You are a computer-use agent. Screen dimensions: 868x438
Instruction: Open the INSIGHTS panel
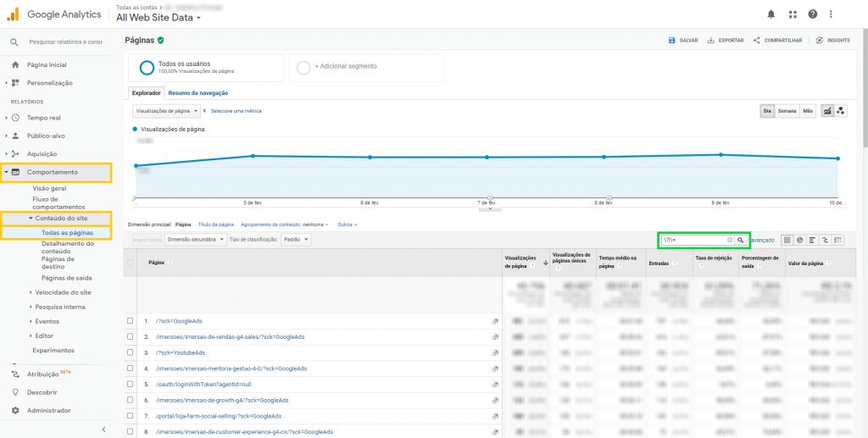[x=833, y=41]
